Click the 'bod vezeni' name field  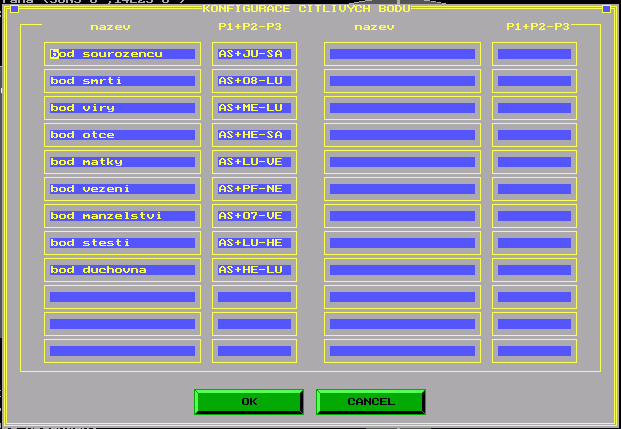tap(122, 189)
